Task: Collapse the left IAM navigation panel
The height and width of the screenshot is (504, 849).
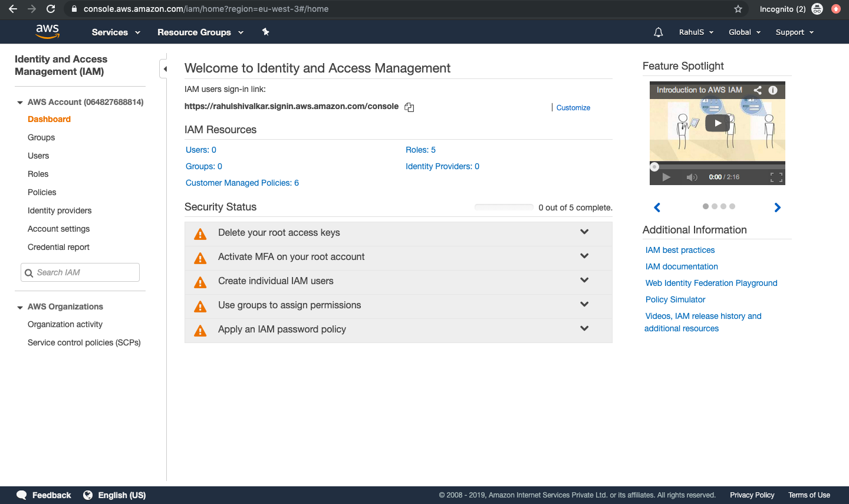Action: pyautogui.click(x=164, y=68)
